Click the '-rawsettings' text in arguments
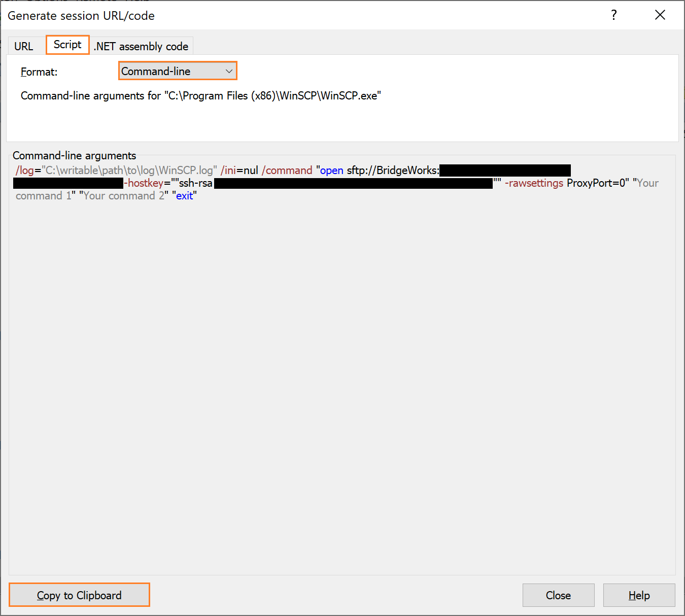This screenshot has height=616, width=685. [534, 183]
